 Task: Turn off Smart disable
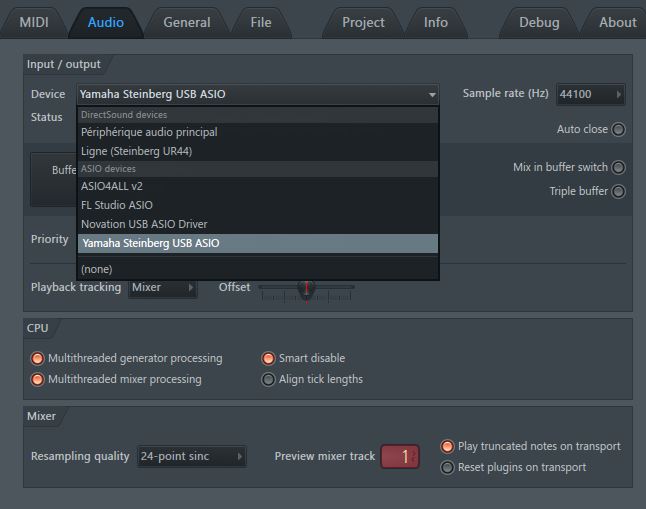(x=268, y=359)
